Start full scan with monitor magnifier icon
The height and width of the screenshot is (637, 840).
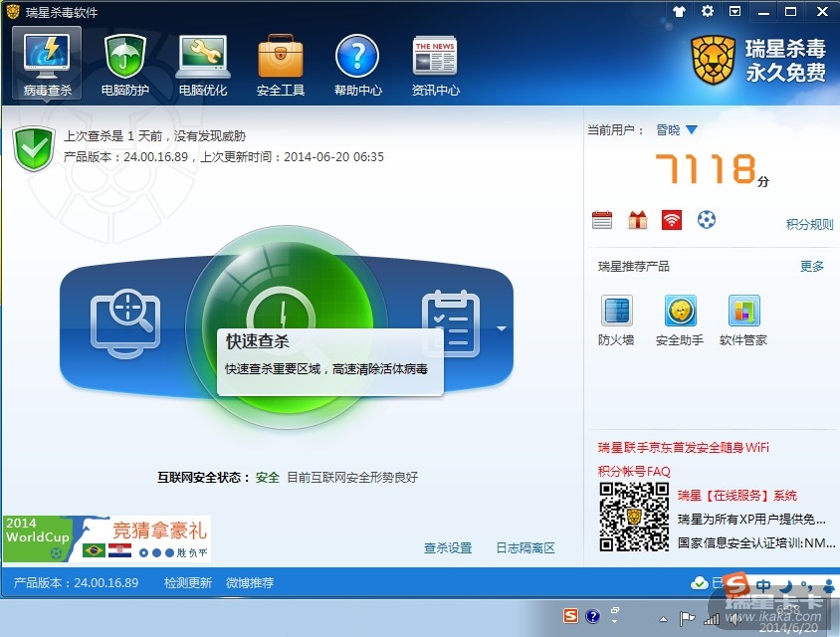125,323
